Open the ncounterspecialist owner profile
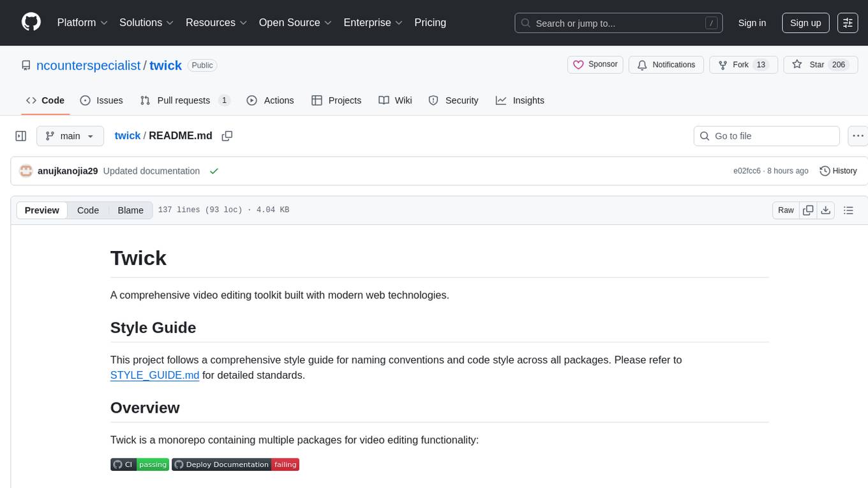This screenshot has width=868, height=488. 89,65
